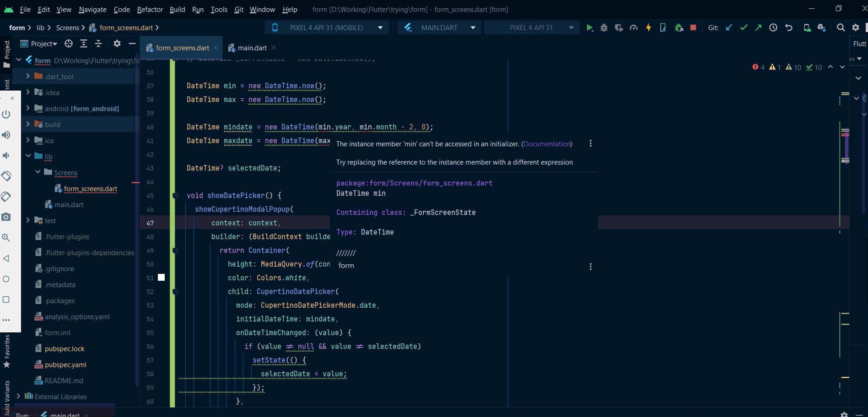Open Favorites tool window tab
Screen dimensions: 868x417
pyautogui.click(x=7, y=351)
